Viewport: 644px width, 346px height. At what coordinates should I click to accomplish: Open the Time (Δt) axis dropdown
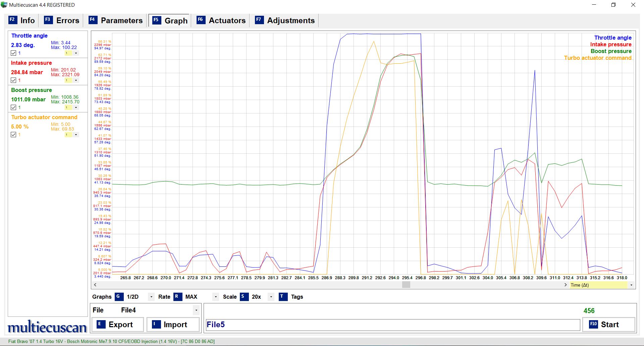coord(631,285)
